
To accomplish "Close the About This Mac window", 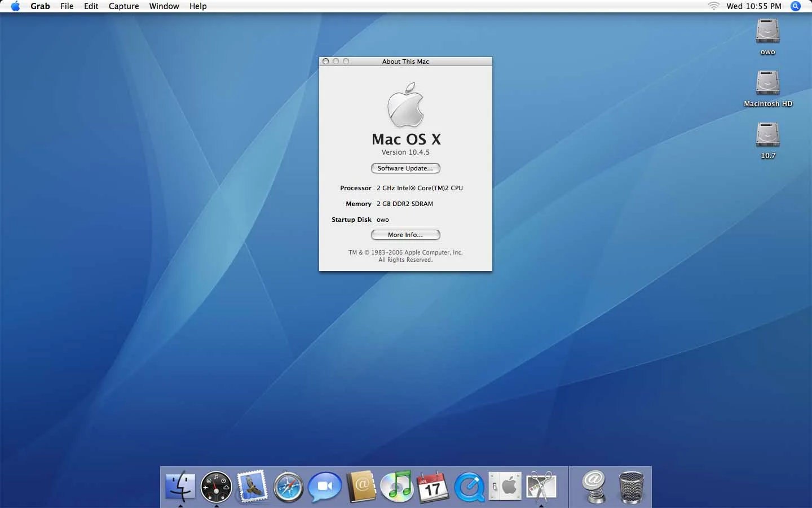I will (x=325, y=62).
